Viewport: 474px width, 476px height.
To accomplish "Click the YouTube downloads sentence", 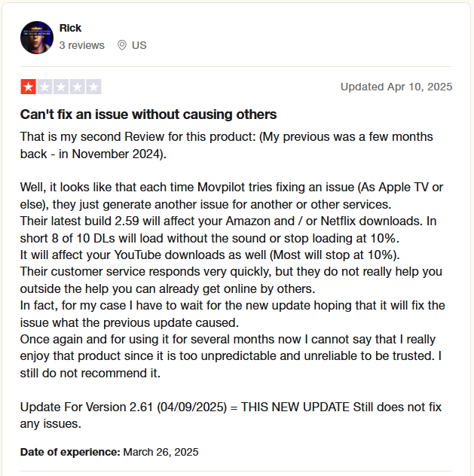I will 209,255.
